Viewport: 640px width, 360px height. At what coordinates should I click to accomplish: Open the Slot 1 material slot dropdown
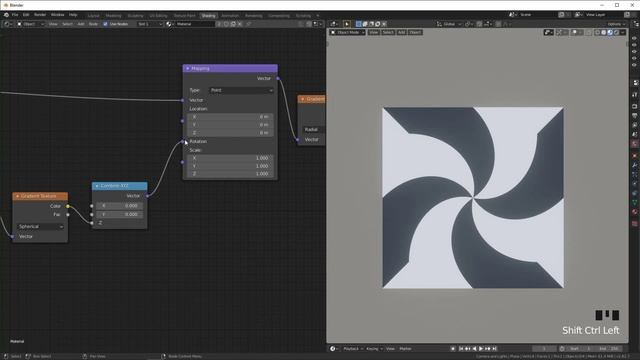coord(150,24)
